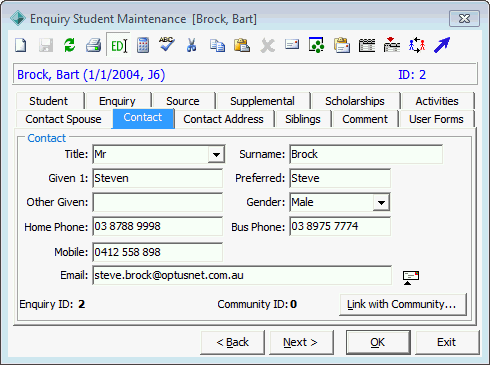Screen dimensions: 490x365
Task: Click the header text 'Brock, Bart (1/1/2004, J6)'
Action: click(x=91, y=75)
